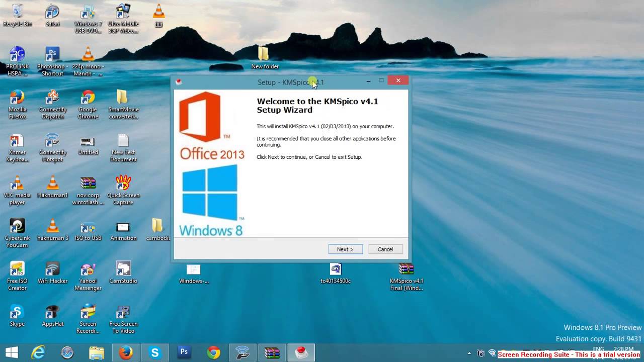Cancel the KMSpico setup
This screenshot has width=644, height=362.
click(385, 249)
